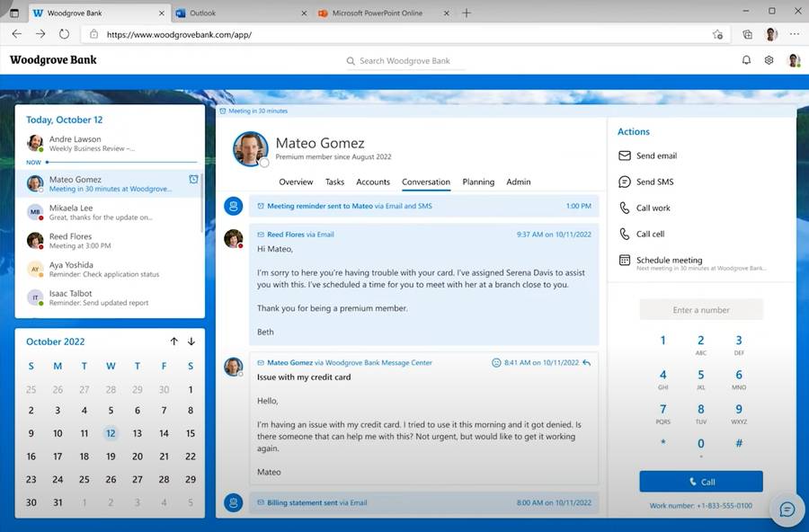Tap dial pad key 0
Image resolution: width=809 pixels, height=532 pixels.
point(700,447)
